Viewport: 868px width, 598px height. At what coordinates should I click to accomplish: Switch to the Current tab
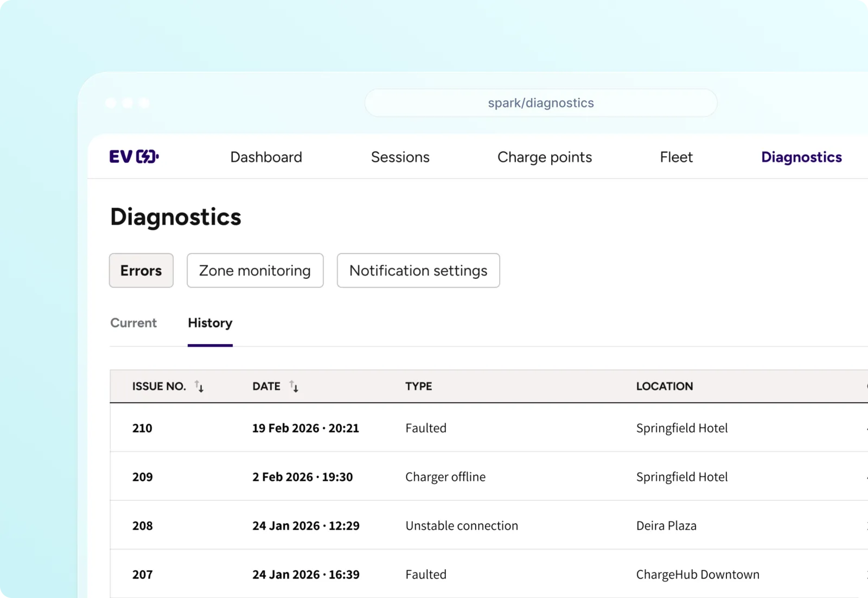[x=133, y=323]
